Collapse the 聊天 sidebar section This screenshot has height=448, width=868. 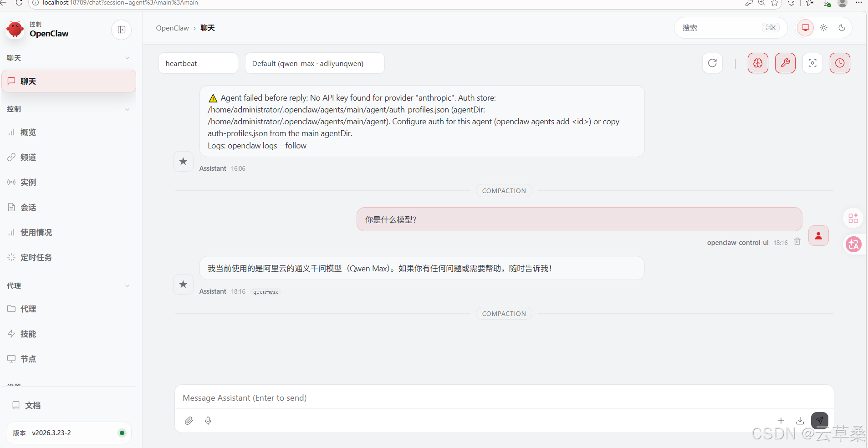point(127,58)
